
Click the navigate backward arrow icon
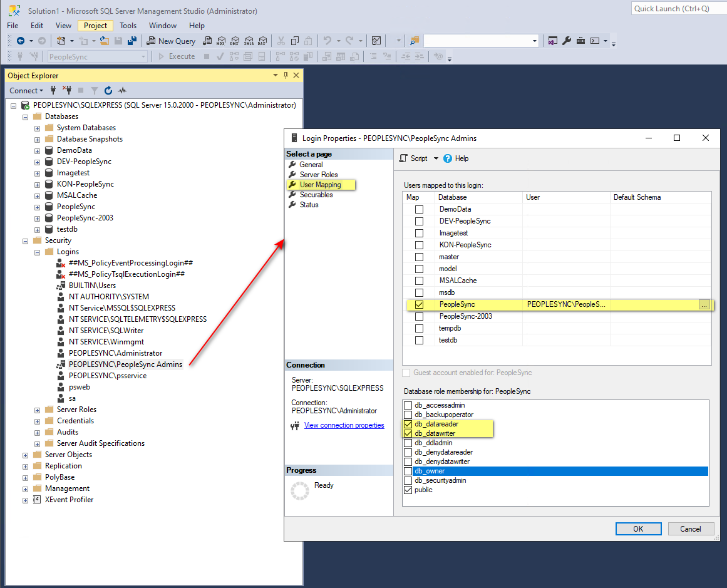pyautogui.click(x=21, y=41)
